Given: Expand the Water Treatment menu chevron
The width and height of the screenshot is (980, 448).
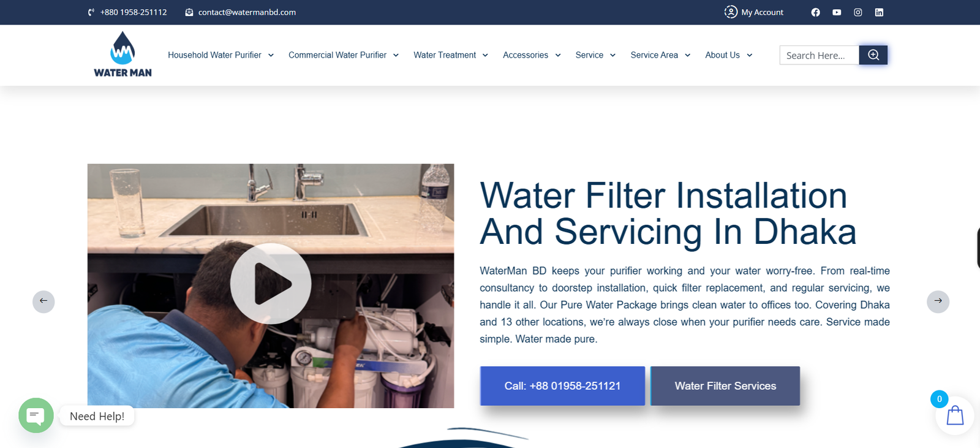Looking at the screenshot, I should (485, 55).
